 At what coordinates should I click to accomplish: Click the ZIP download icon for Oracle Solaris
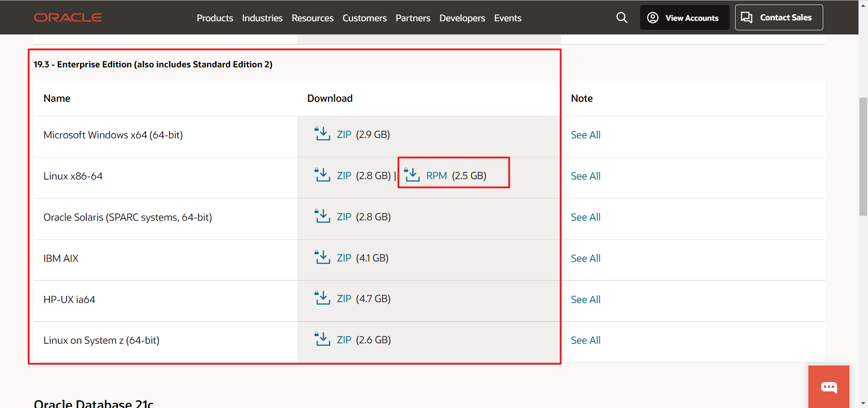point(322,216)
